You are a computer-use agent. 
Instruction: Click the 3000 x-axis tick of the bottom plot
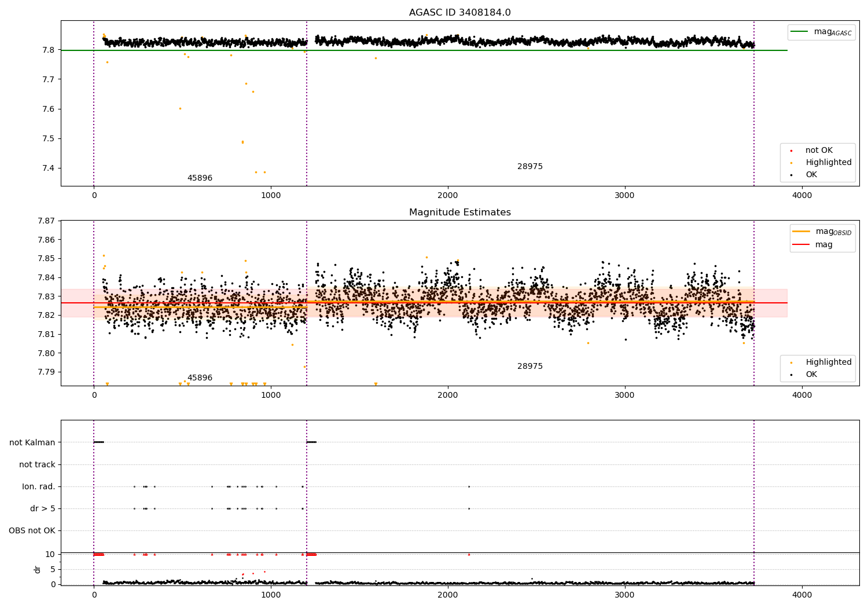(625, 595)
